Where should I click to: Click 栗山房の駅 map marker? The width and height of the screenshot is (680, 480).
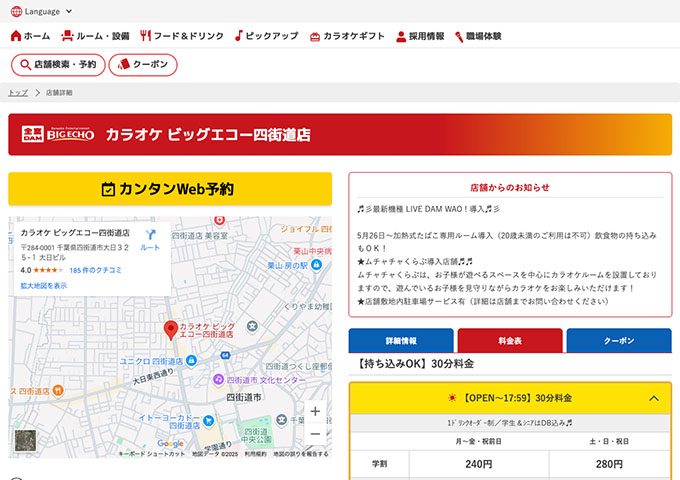(317, 264)
